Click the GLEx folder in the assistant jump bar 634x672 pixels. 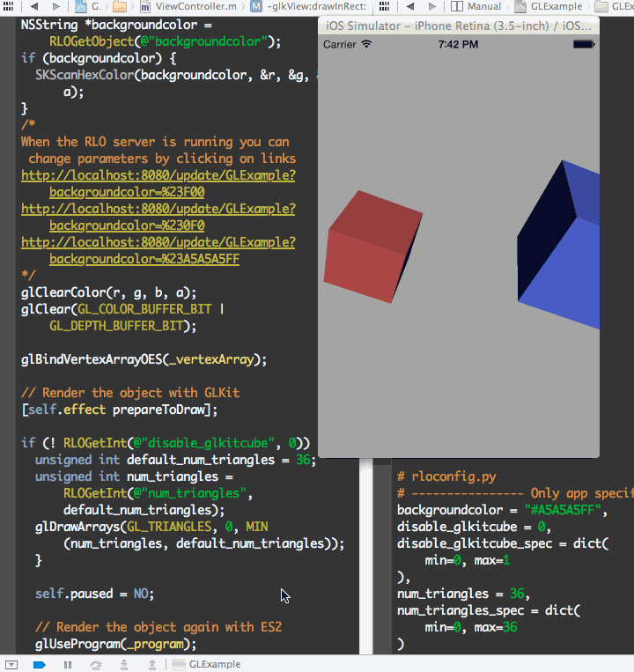[615, 6]
